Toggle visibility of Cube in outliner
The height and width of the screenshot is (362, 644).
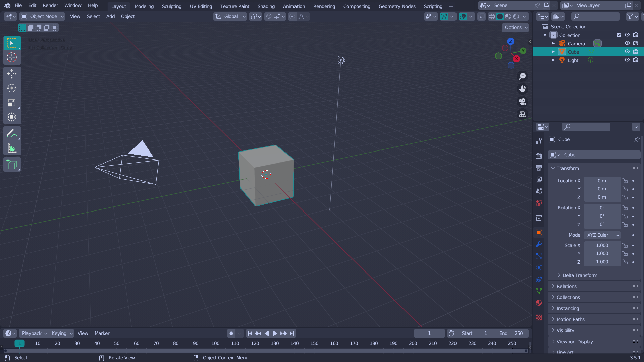click(627, 52)
